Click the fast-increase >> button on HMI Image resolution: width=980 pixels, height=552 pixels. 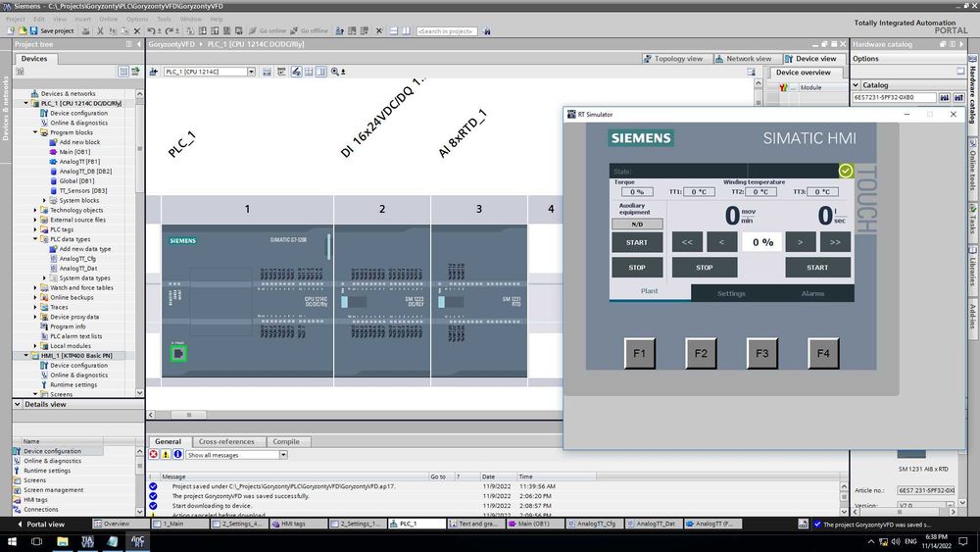[835, 242]
